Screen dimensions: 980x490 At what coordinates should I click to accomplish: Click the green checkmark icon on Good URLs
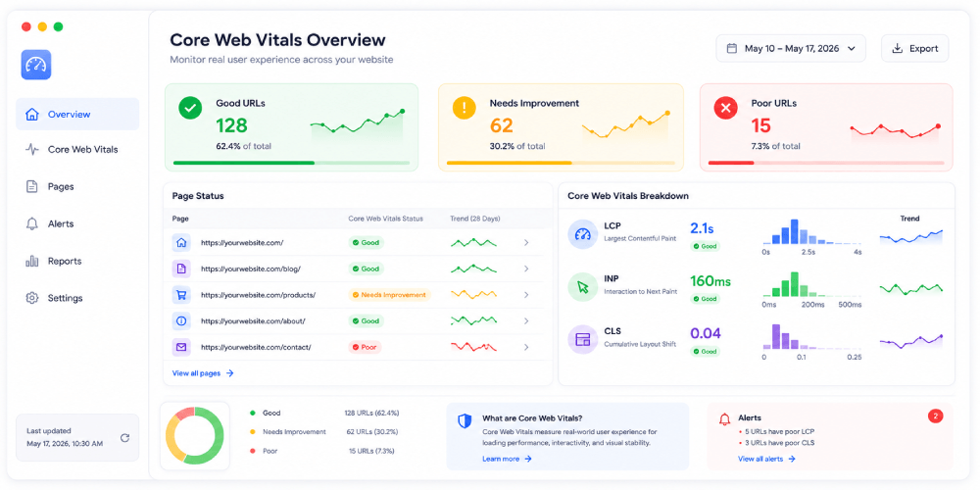pyautogui.click(x=190, y=108)
